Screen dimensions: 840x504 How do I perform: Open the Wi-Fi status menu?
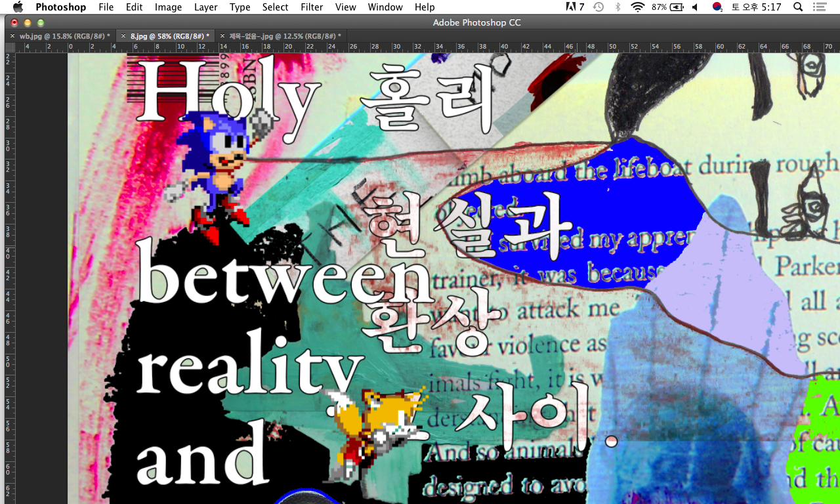tap(637, 7)
